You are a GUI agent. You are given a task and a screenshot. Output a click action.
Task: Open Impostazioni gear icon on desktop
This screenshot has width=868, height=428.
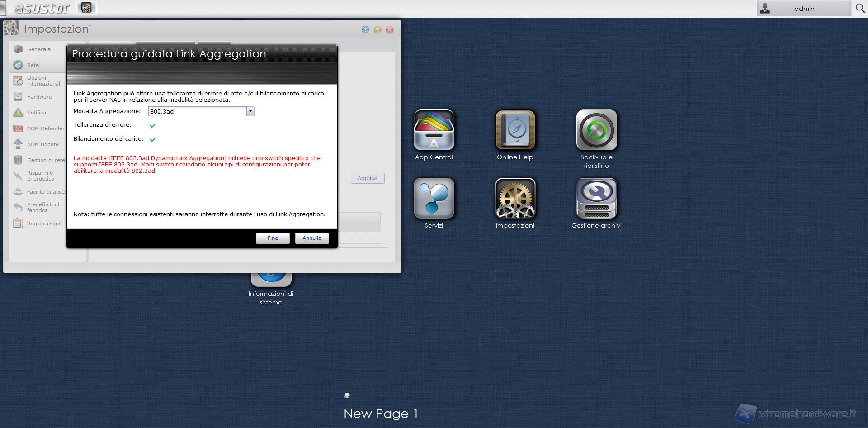point(515,199)
